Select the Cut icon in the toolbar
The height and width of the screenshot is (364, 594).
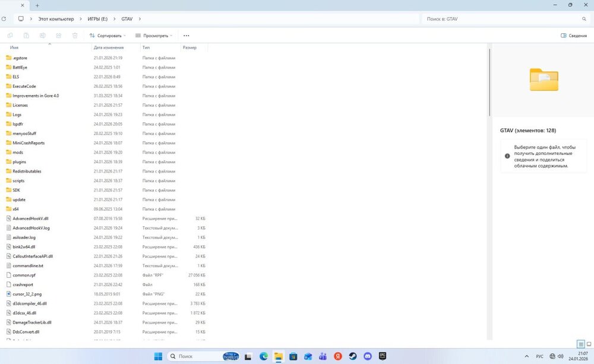[10, 36]
